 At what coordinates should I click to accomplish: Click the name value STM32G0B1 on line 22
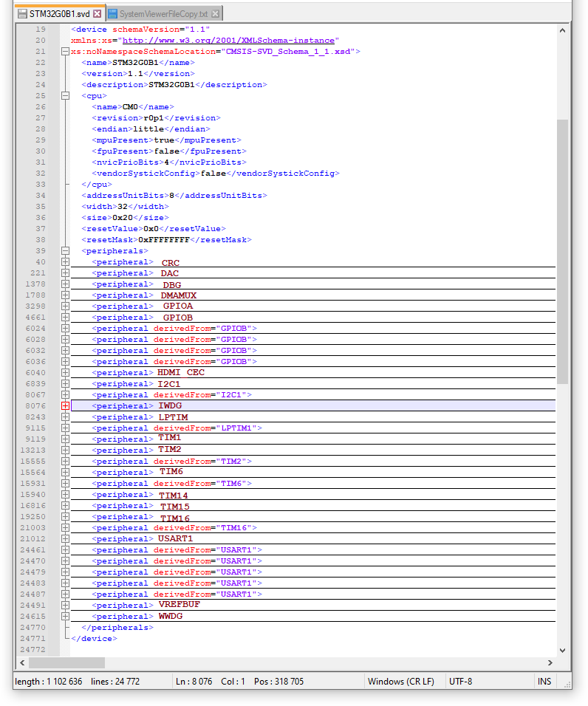tap(135, 63)
